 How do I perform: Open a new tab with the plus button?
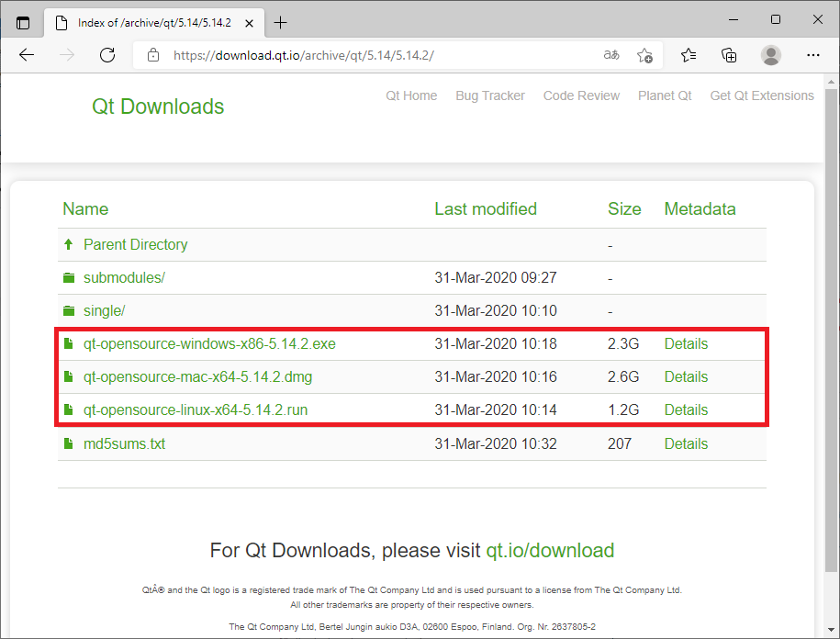tap(280, 23)
